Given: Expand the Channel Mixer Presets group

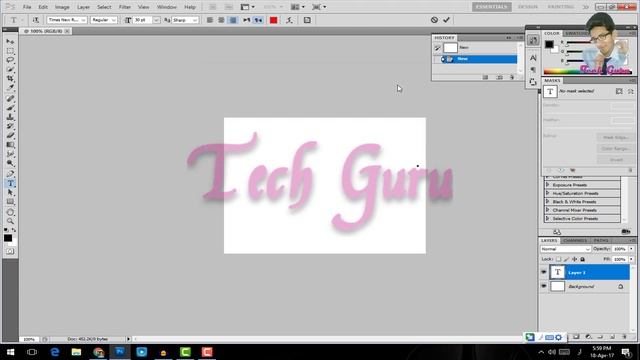Looking at the screenshot, I should coord(548,210).
